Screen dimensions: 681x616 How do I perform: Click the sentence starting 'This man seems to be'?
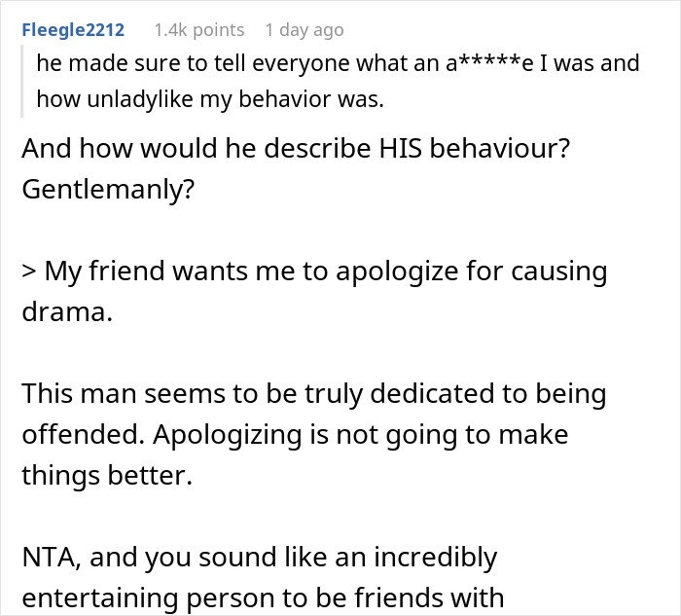click(185, 394)
